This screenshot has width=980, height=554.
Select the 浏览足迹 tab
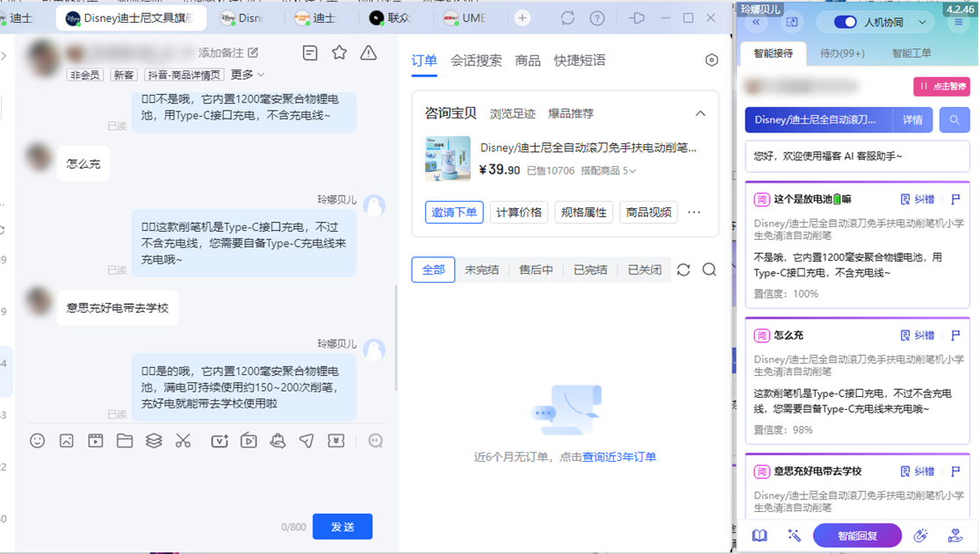pyautogui.click(x=513, y=113)
